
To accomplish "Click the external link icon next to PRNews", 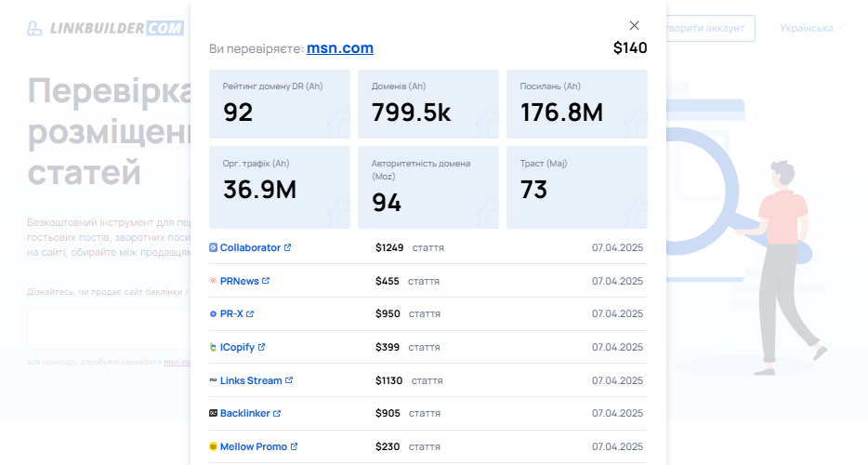I will click(x=266, y=281).
